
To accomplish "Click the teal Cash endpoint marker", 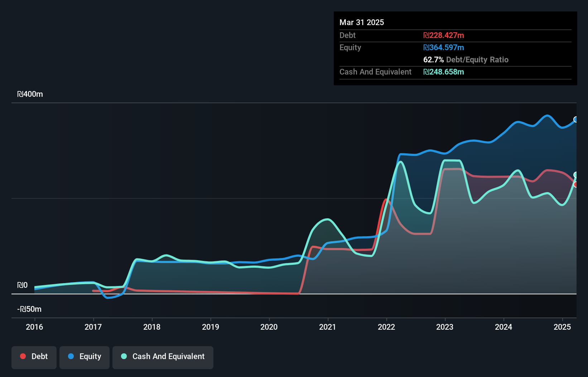I will pyautogui.click(x=576, y=175).
